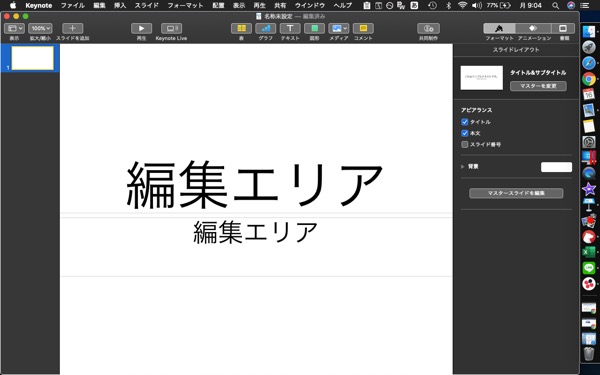Open the グラフ (Chart) toolbar icon
The width and height of the screenshot is (600, 375).
tap(266, 28)
